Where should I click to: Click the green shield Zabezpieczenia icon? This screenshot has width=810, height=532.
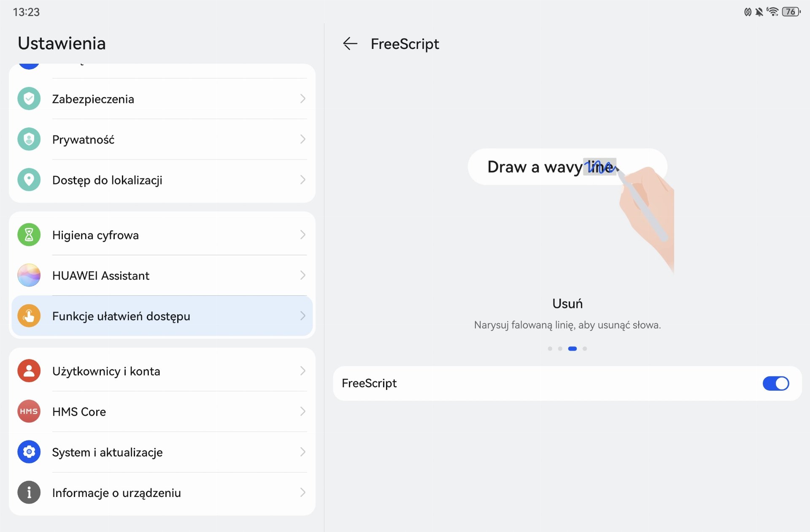[29, 99]
